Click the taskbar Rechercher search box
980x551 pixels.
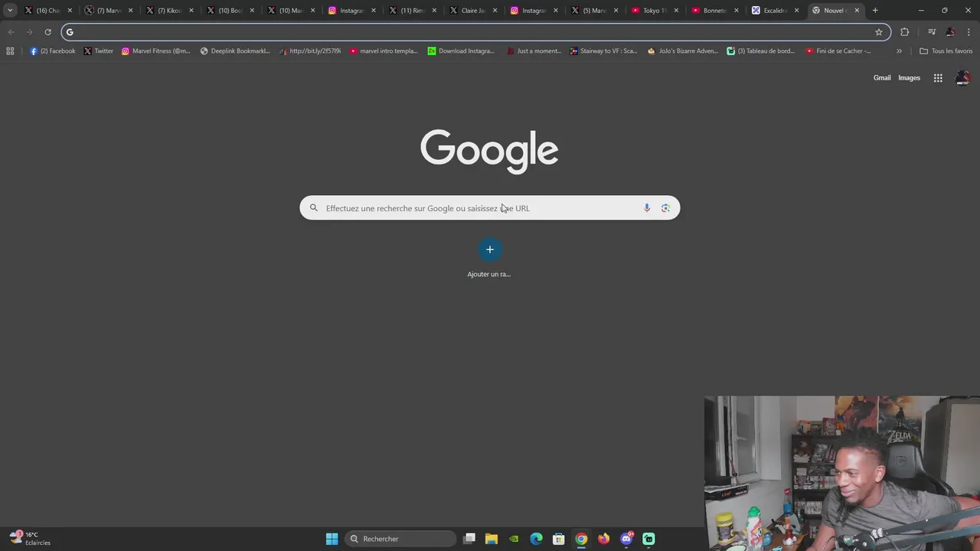[400, 539]
